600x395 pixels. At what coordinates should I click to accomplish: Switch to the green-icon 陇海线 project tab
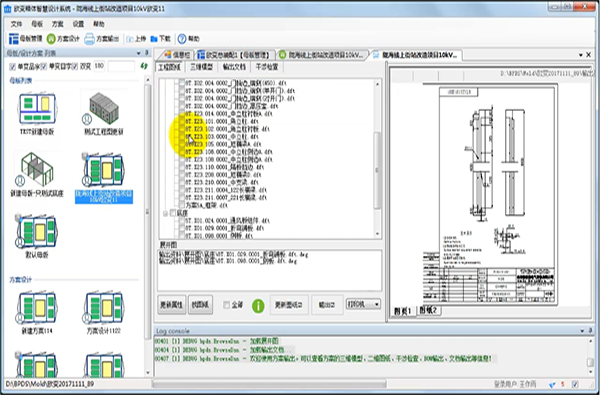(321, 55)
